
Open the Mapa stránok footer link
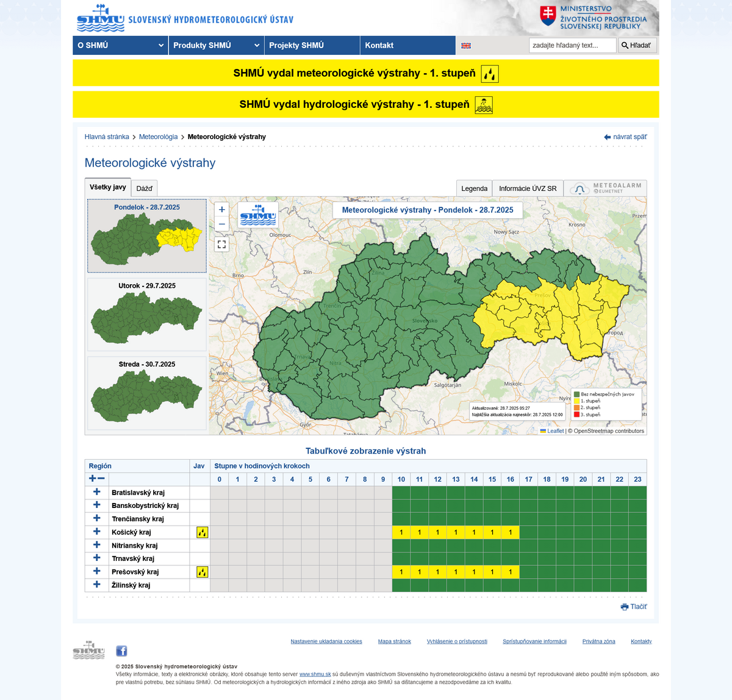(x=395, y=641)
